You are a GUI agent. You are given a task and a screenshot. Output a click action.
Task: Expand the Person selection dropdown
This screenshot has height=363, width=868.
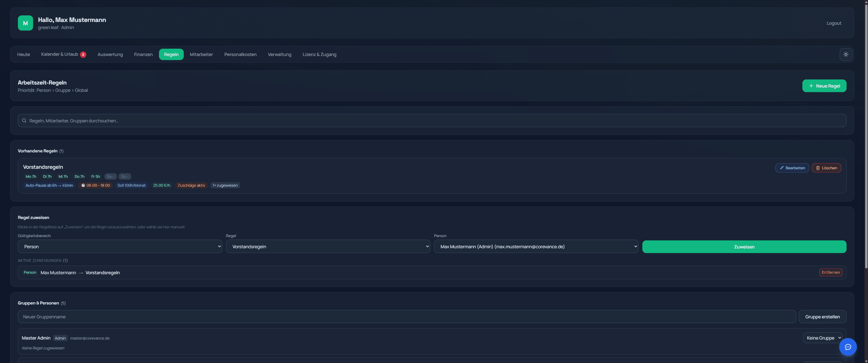[536, 246]
